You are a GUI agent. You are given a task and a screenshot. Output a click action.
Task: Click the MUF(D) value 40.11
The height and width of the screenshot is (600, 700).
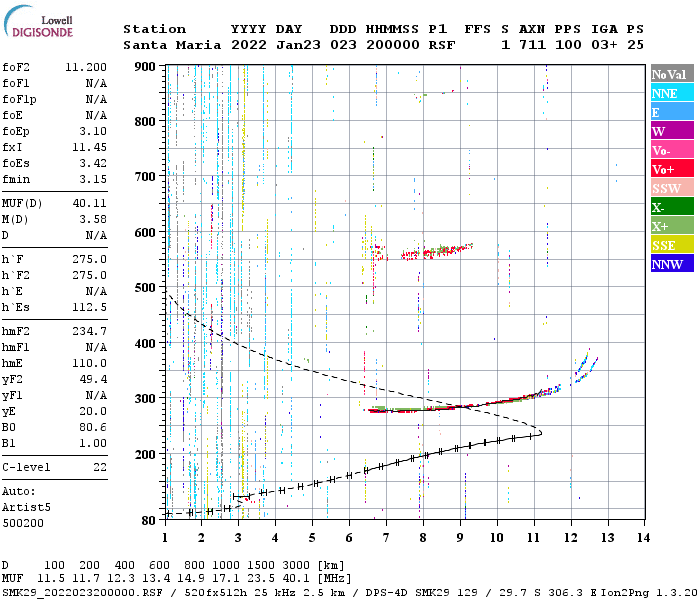[89, 204]
